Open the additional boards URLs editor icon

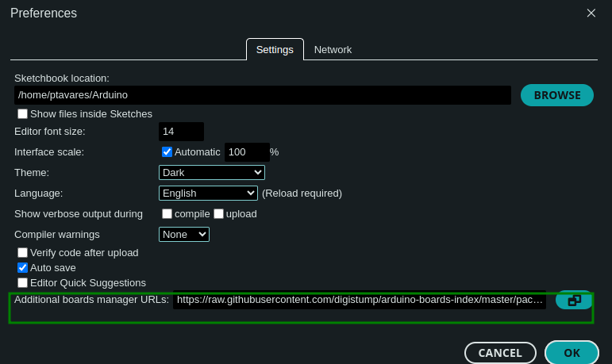(x=574, y=300)
